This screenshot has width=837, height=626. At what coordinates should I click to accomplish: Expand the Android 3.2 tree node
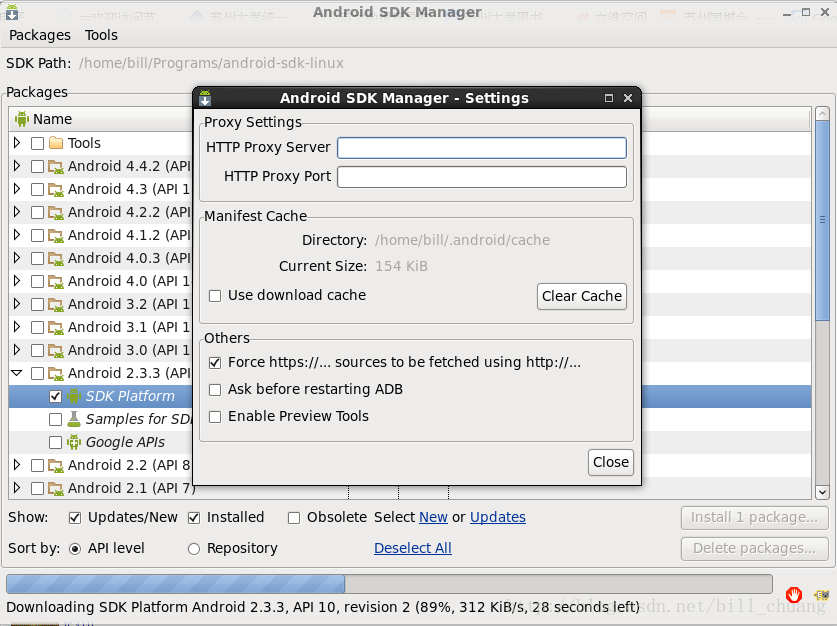coord(17,303)
